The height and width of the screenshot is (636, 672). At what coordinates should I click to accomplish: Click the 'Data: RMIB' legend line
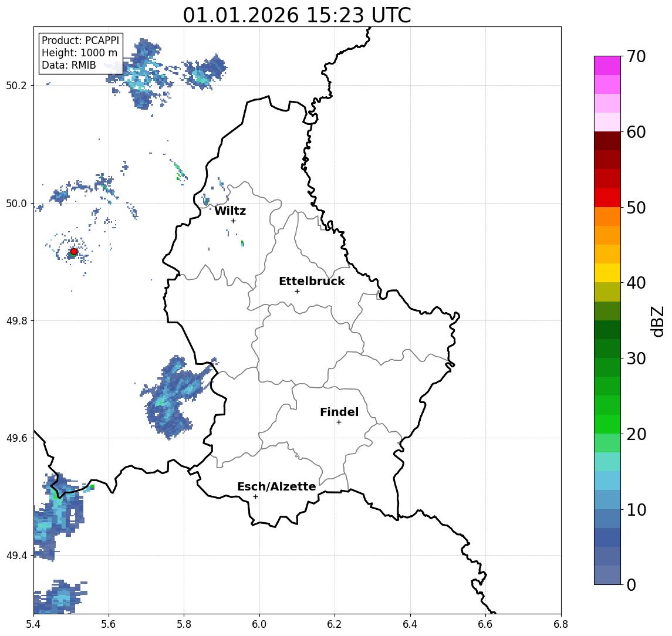69,65
